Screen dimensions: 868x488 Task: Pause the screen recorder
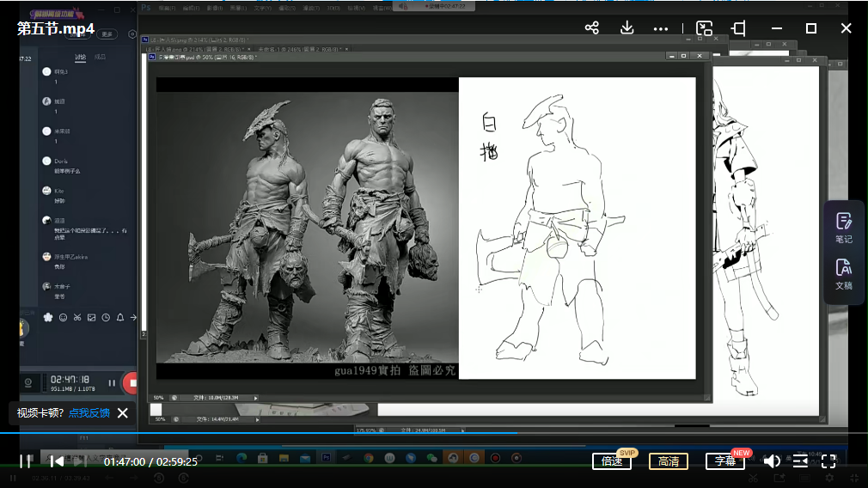112,383
